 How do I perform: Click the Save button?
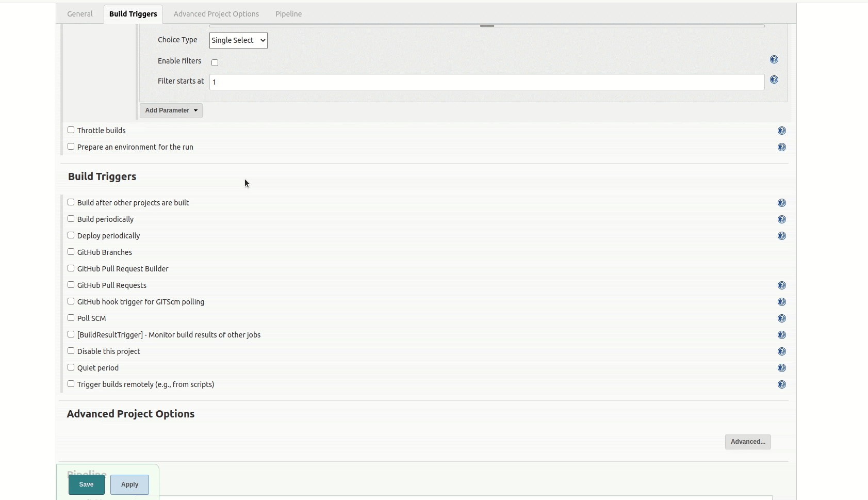(86, 485)
